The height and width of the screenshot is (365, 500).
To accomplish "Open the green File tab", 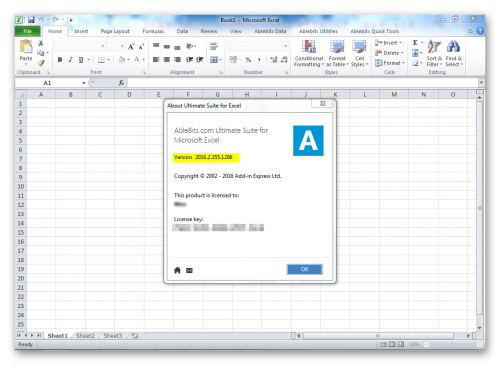I will (28, 31).
